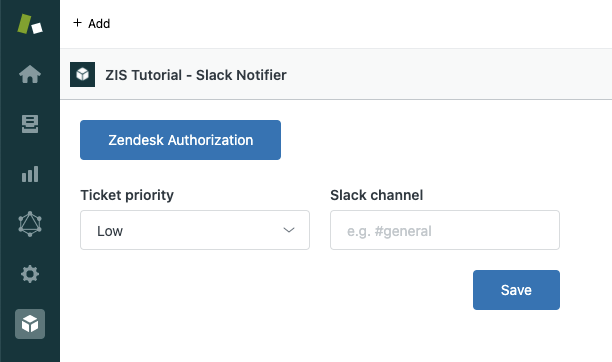Open the Views icon in the sidebar

click(30, 124)
